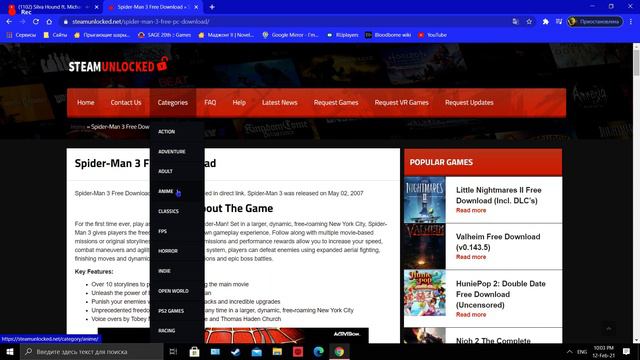Open the Сайты bookmark folder
This screenshot has height=360, width=640.
click(x=55, y=35)
